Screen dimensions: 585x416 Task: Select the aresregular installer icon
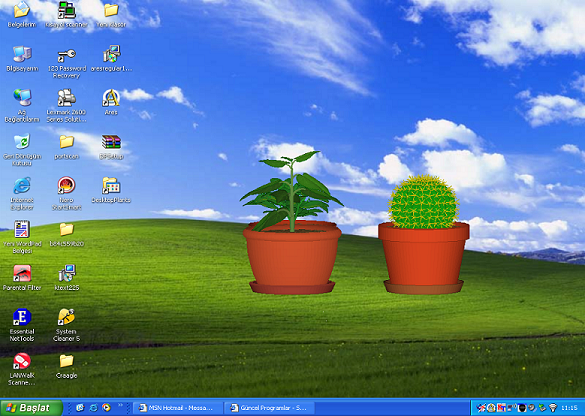coord(111,58)
